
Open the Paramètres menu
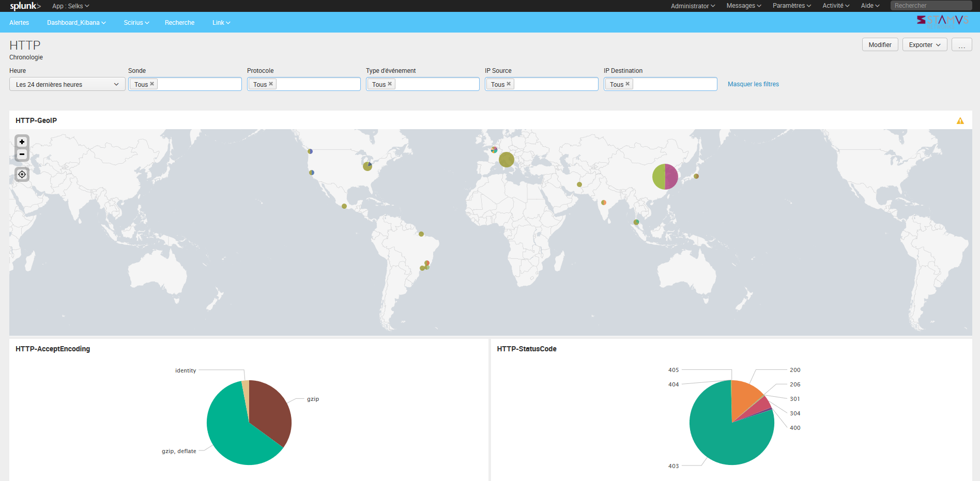coord(792,6)
